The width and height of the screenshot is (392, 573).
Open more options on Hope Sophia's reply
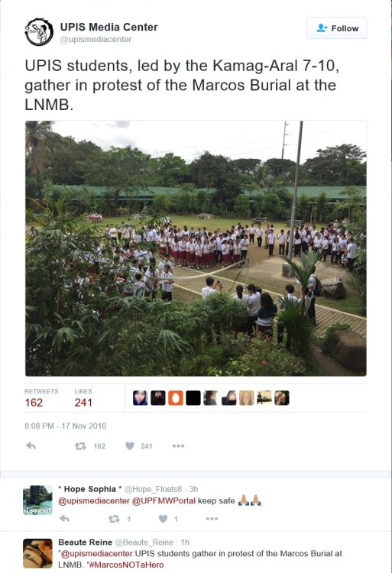coord(212,519)
